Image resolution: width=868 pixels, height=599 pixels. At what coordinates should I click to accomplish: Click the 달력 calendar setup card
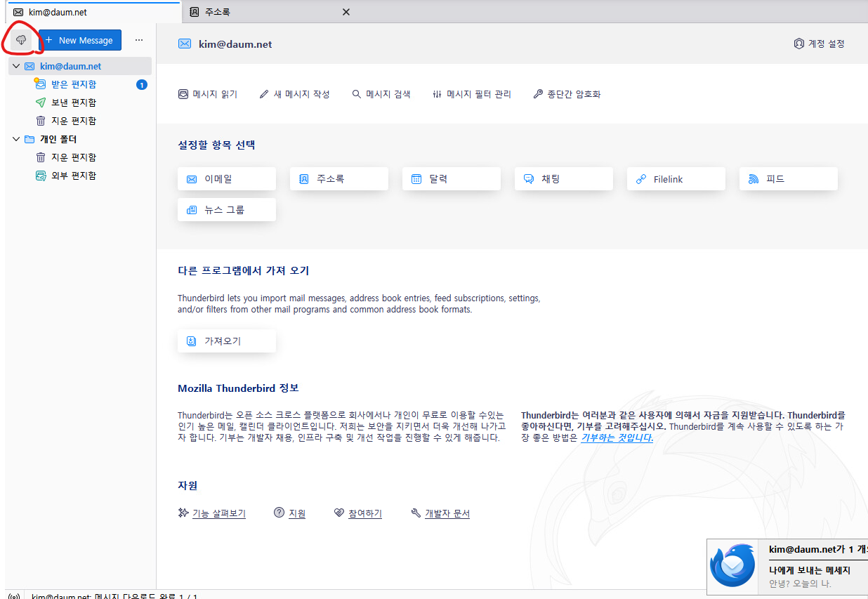click(452, 179)
